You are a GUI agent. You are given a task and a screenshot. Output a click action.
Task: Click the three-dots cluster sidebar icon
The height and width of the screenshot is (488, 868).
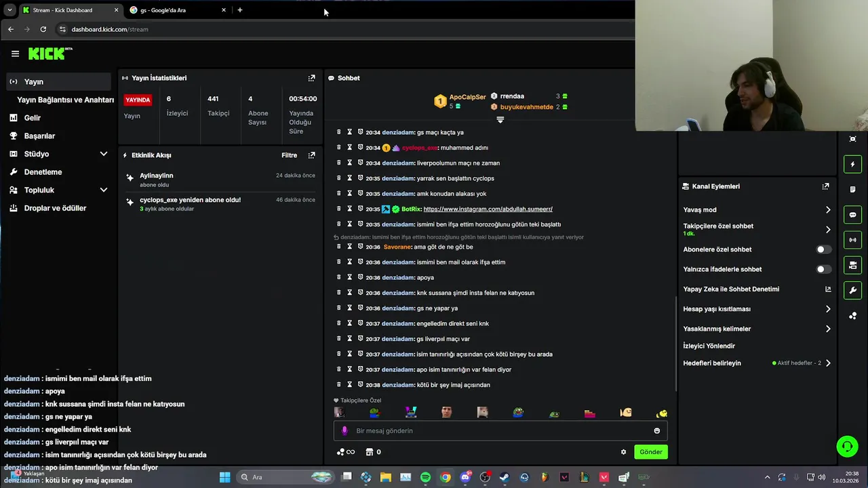click(x=852, y=316)
